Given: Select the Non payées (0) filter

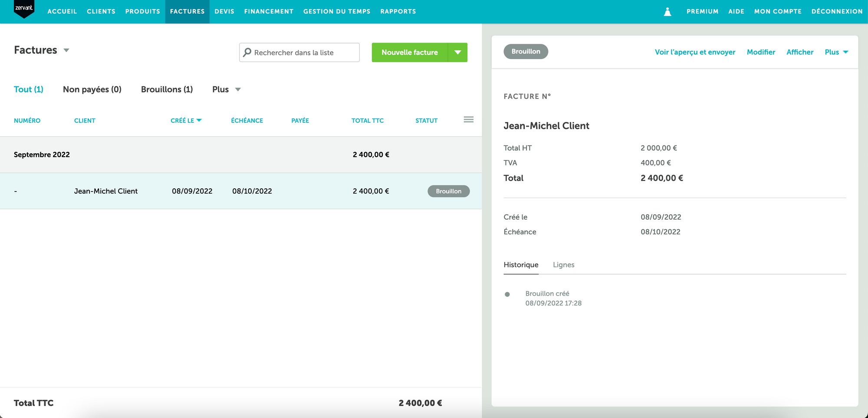Looking at the screenshot, I should 92,89.
